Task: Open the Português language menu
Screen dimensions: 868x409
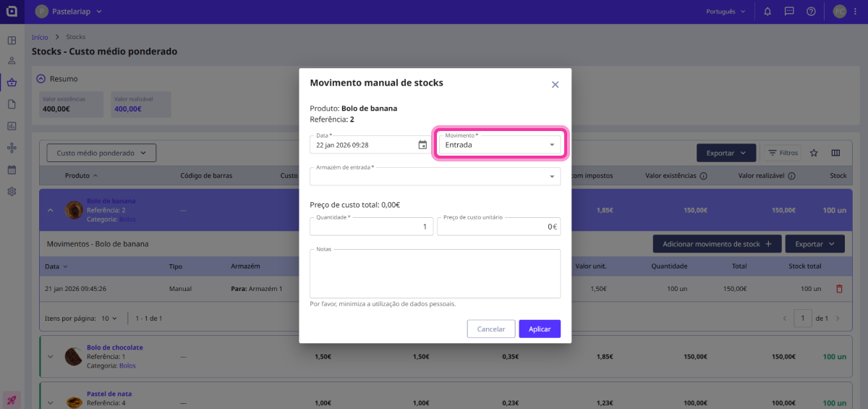Action: [x=725, y=12]
